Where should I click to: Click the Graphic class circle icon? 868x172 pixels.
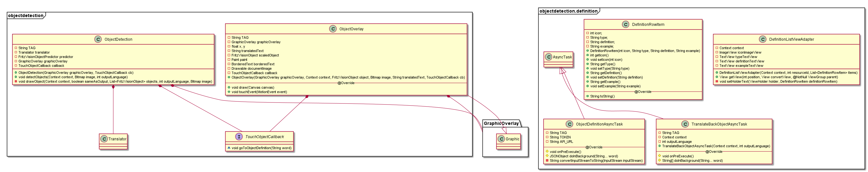tap(501, 139)
